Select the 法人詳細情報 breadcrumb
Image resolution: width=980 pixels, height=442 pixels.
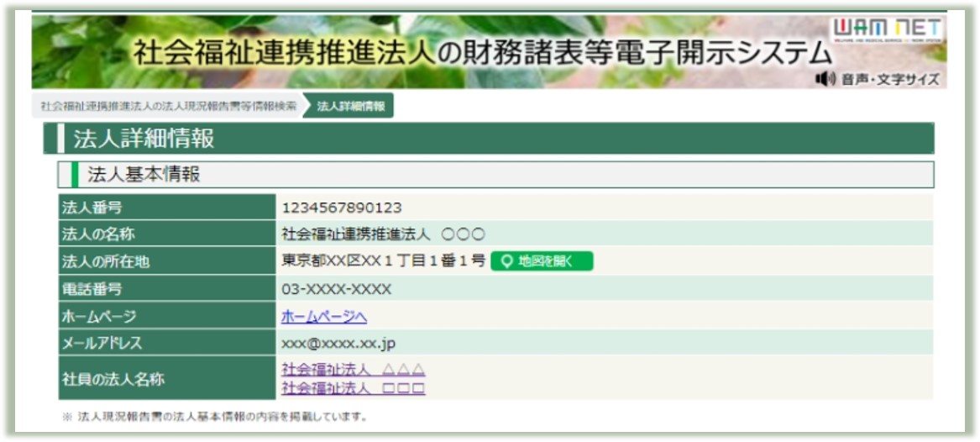click(x=351, y=106)
